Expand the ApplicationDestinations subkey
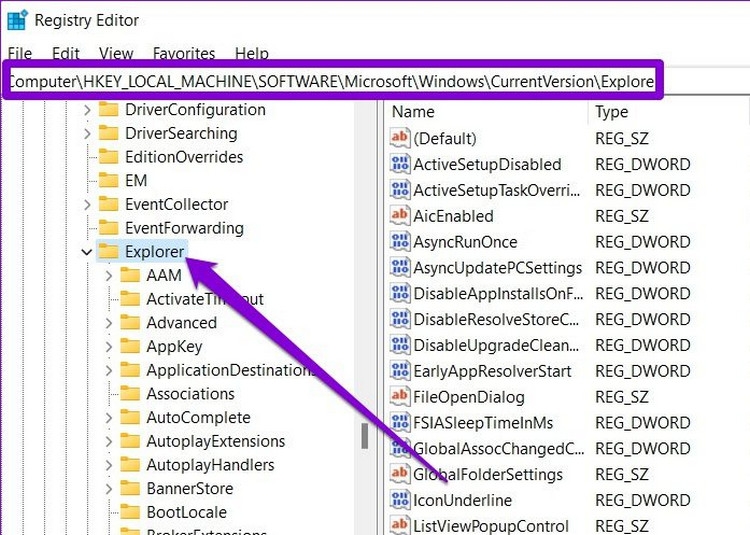Viewport: 750px width, 535px height. point(109,371)
